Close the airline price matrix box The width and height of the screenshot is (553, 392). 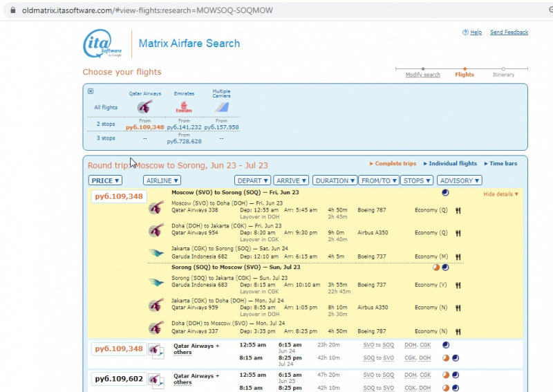tap(91, 91)
